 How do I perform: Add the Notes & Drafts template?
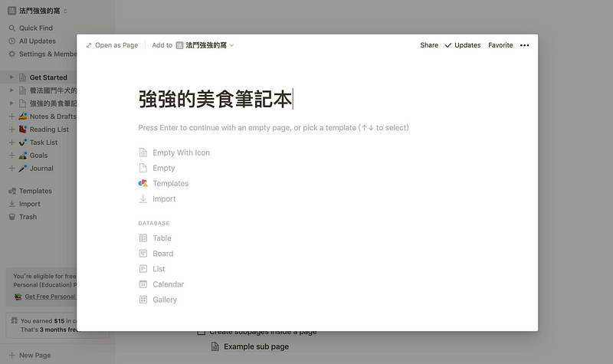pyautogui.click(x=11, y=116)
